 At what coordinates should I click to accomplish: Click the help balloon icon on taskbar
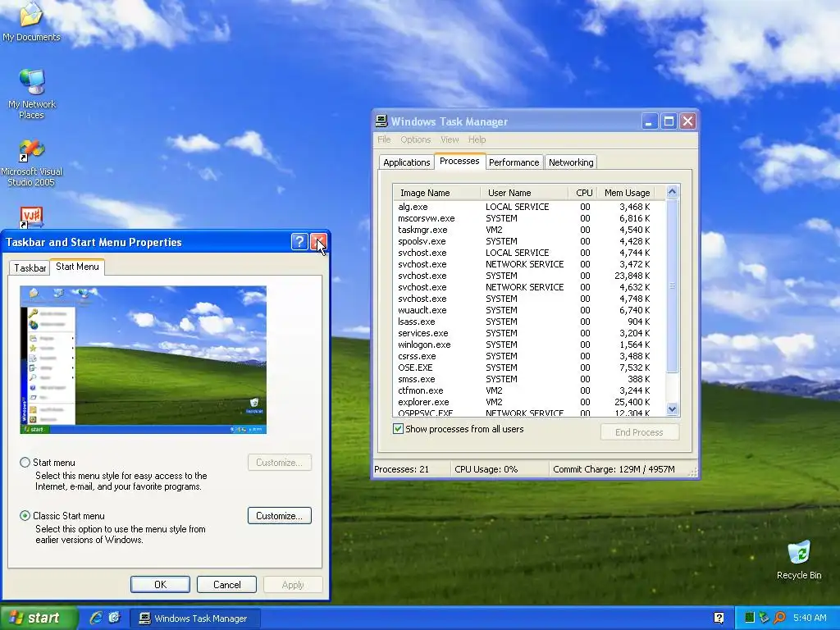tap(719, 618)
